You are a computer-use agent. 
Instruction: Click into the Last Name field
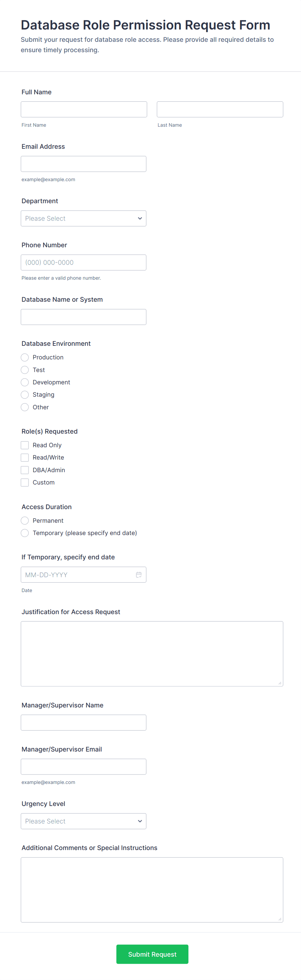[220, 109]
